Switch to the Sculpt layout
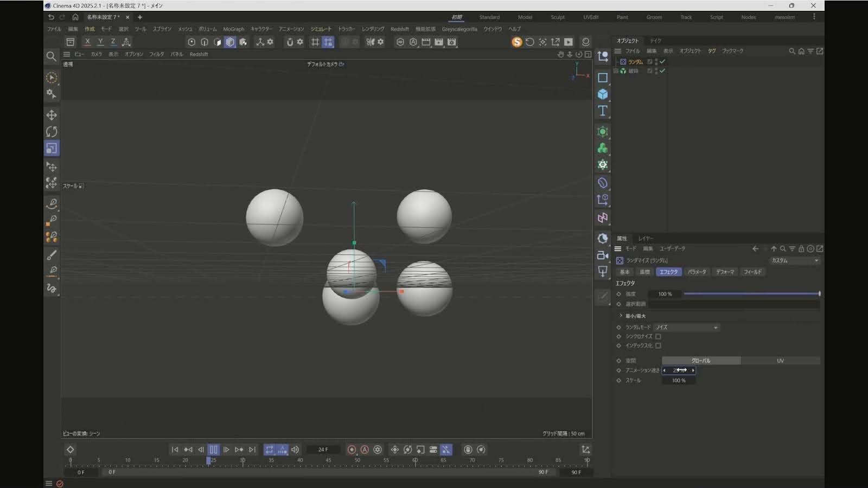Image resolution: width=868 pixels, height=488 pixels. pos(557,17)
